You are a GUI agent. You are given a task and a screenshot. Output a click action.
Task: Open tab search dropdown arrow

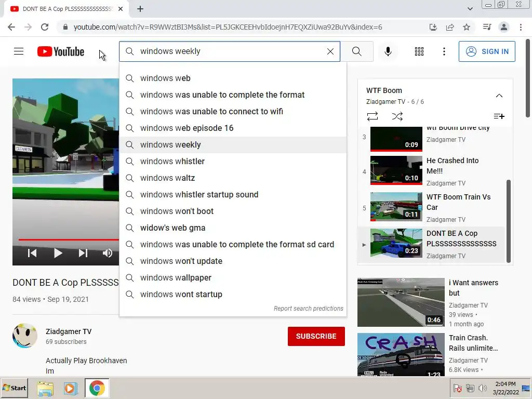pyautogui.click(x=470, y=9)
